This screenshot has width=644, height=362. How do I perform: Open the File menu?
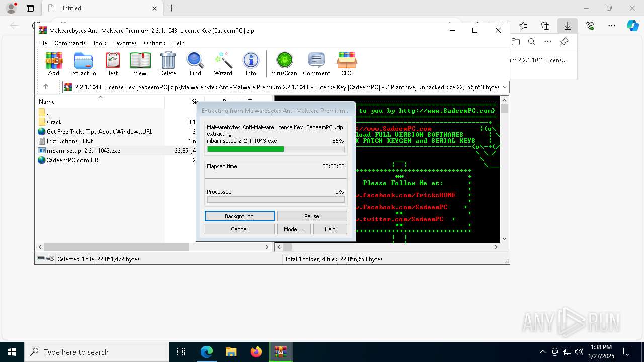(x=43, y=43)
